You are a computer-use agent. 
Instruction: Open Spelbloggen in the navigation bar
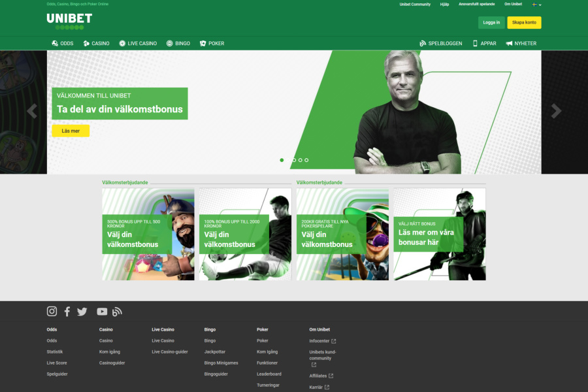pos(441,44)
